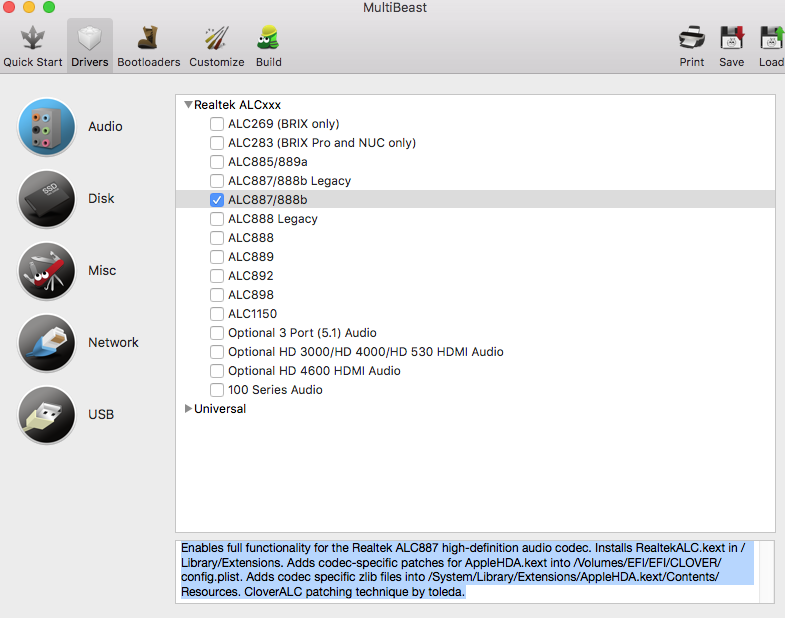Select the Universal group text

220,409
